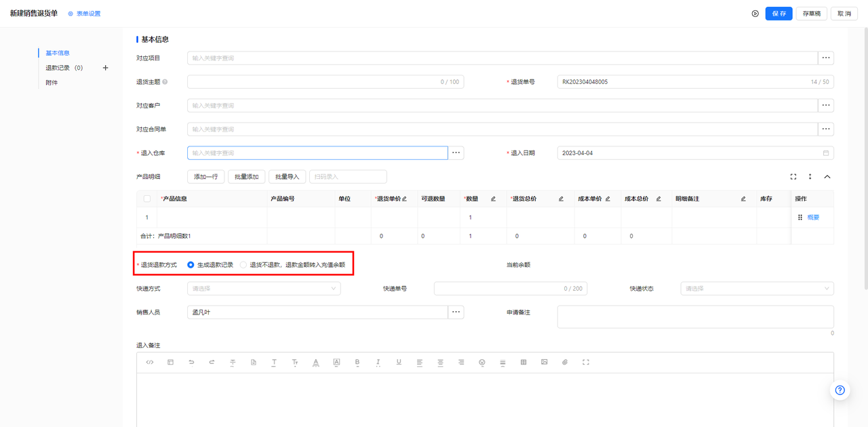Screen dimensions: 868x427
Task: Select 退货不退款 transfer to balance option
Action: [243, 265]
